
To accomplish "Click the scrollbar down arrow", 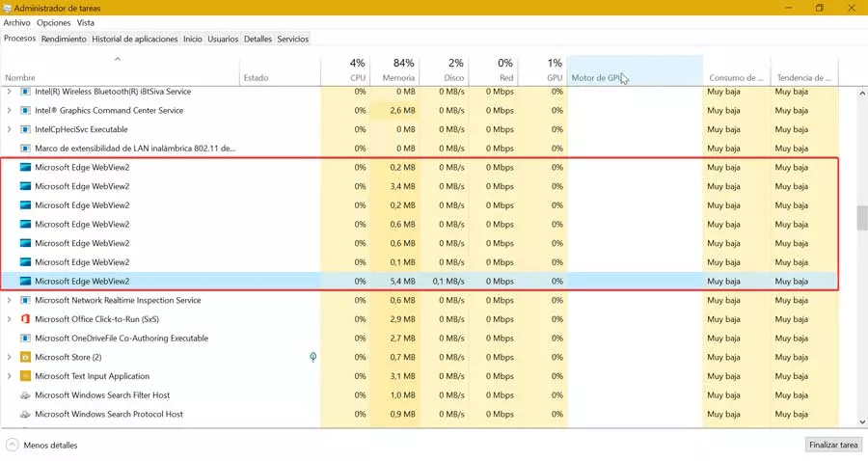I will coord(862,421).
